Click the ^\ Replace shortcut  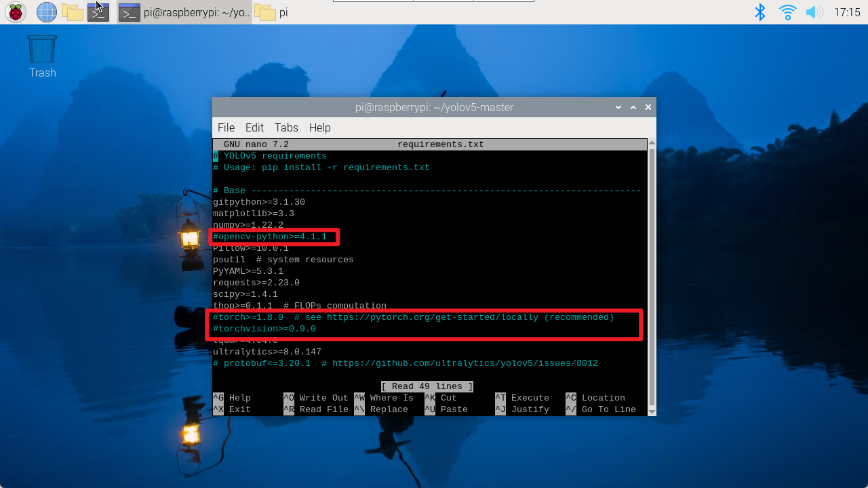[x=381, y=409]
